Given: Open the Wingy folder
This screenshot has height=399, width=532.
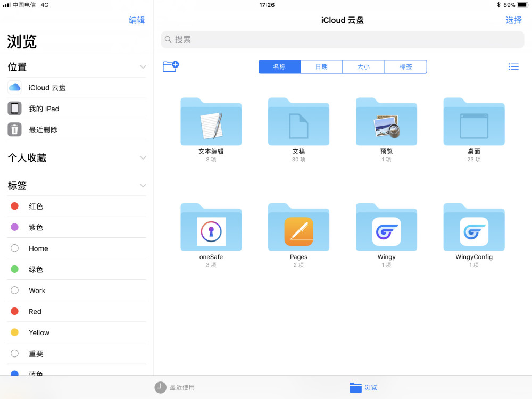Looking at the screenshot, I should [386, 227].
